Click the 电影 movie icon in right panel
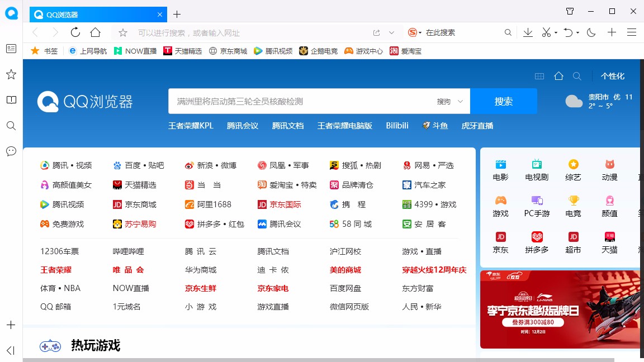The width and height of the screenshot is (644, 362). (x=500, y=165)
